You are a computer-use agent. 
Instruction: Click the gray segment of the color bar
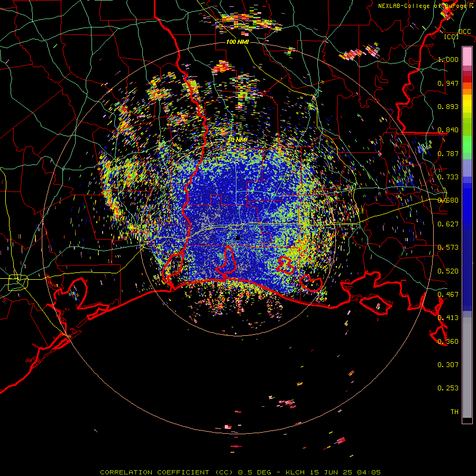[x=467, y=368]
